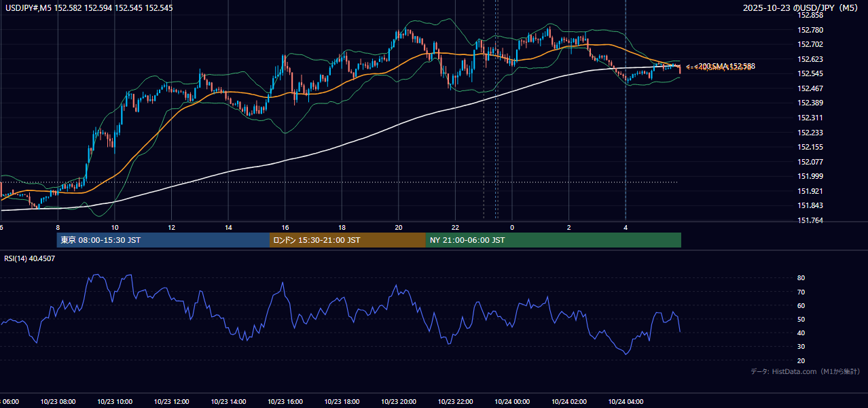Screen dimensions: 868x408
Task: Click RSI scale value 70
Action: [x=801, y=292]
